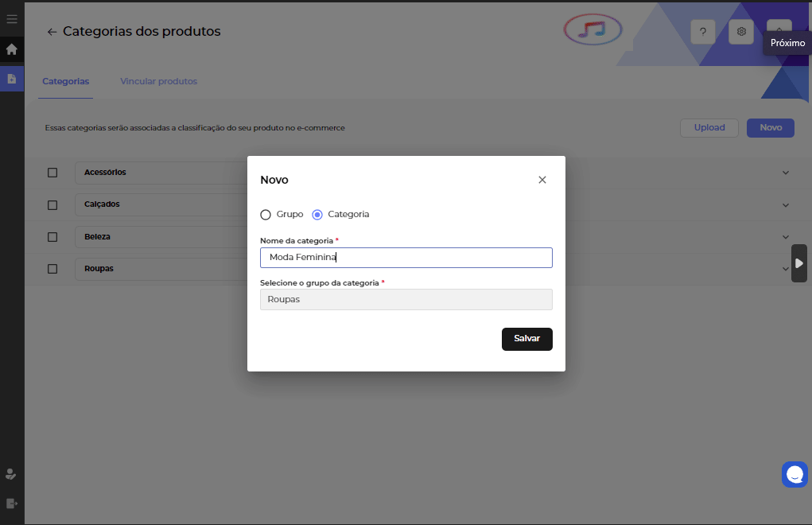Screen dimensions: 812x525
Task: Go to home via sidebar icon
Action: [12, 49]
